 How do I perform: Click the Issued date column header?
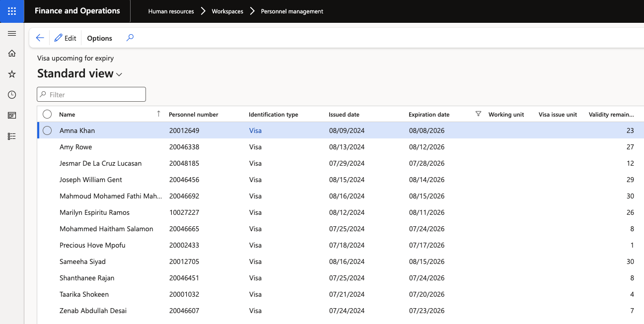pos(344,115)
